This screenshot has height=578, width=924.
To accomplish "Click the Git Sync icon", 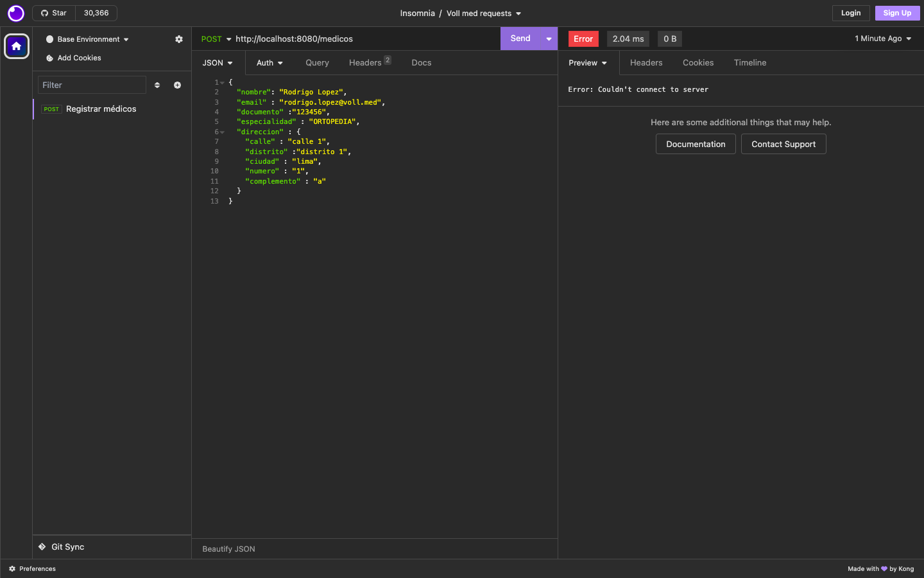I will (x=42, y=547).
